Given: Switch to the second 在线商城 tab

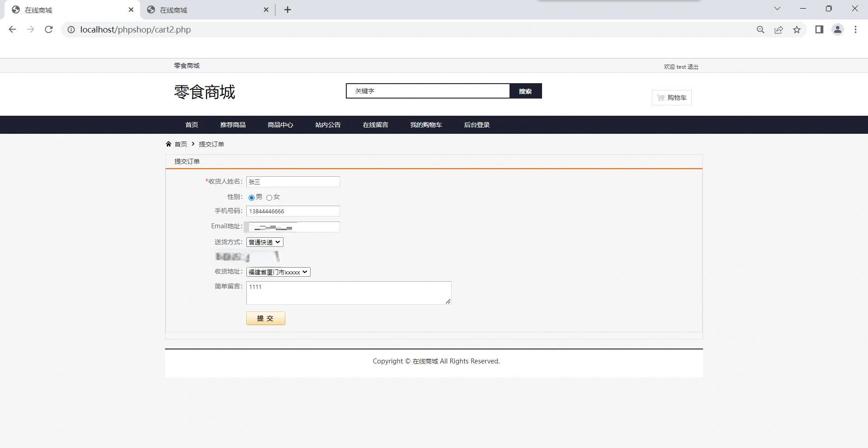Looking at the screenshot, I should [208, 10].
